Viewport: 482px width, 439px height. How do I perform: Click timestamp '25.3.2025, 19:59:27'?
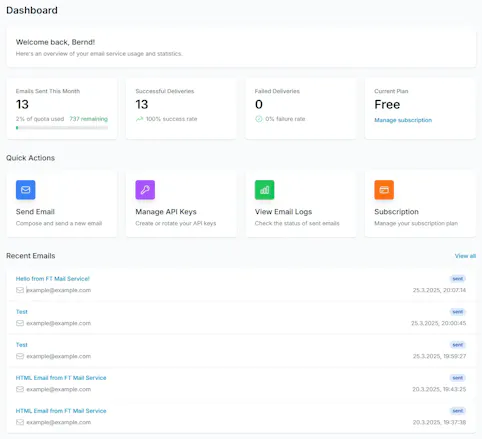(439, 356)
